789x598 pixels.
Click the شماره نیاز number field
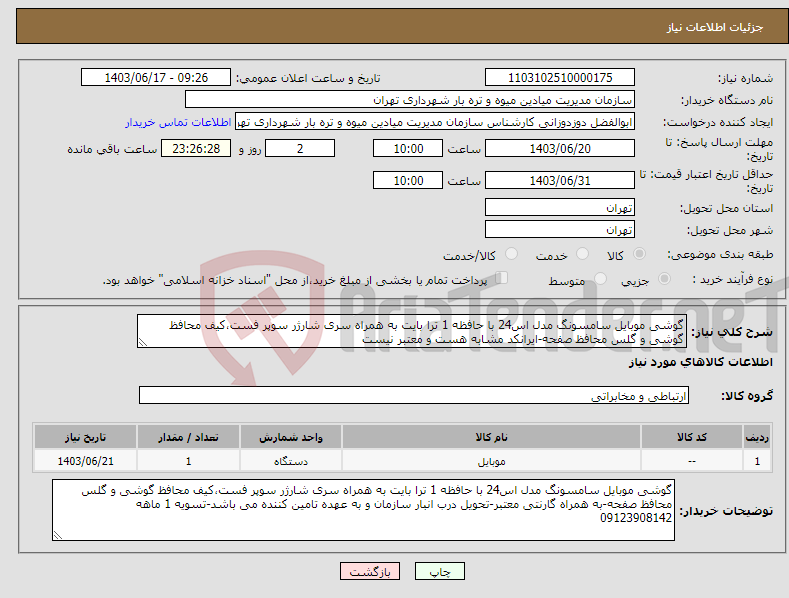pos(560,78)
